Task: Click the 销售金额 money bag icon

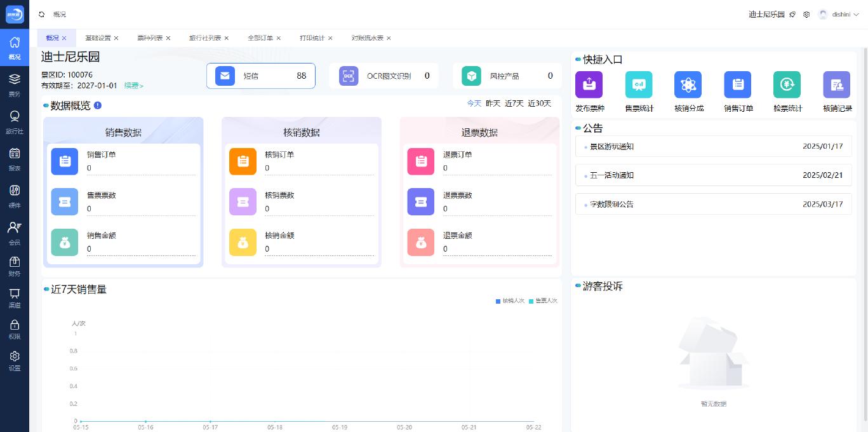Action: pos(65,242)
